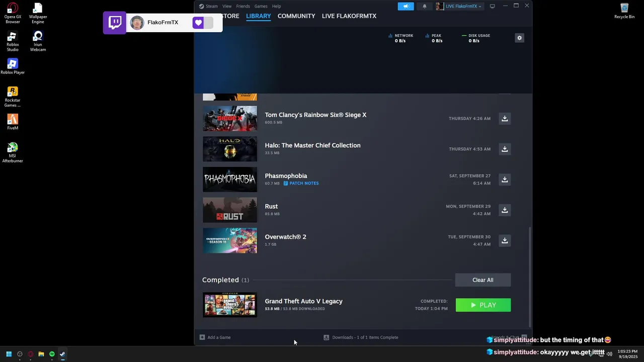Click Opera GX icon in taskbar
This screenshot has height=362, width=644.
(30, 354)
